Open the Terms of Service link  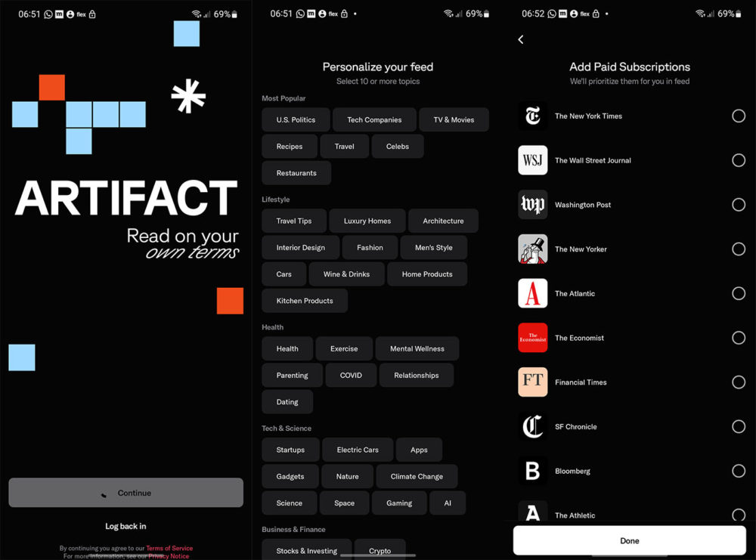pyautogui.click(x=169, y=548)
